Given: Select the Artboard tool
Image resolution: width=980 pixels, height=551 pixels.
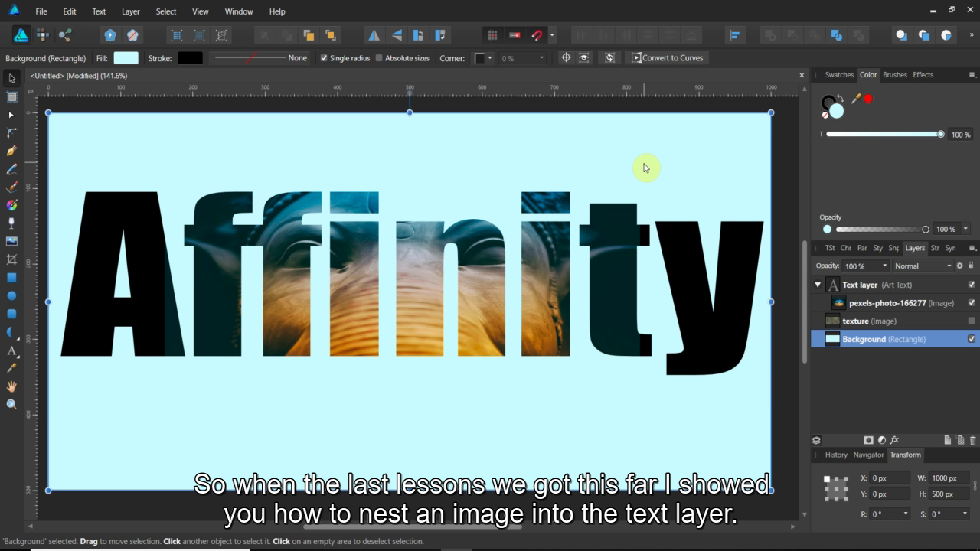Looking at the screenshot, I should [11, 96].
